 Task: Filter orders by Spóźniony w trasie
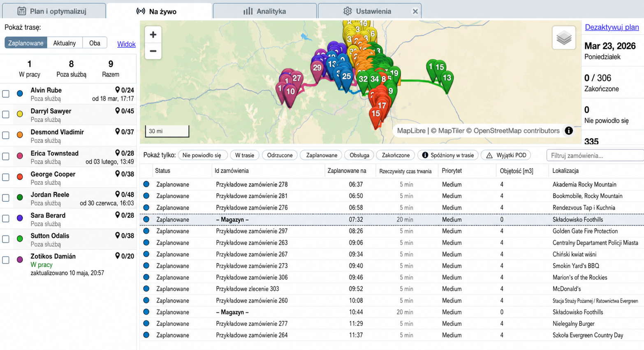(448, 155)
